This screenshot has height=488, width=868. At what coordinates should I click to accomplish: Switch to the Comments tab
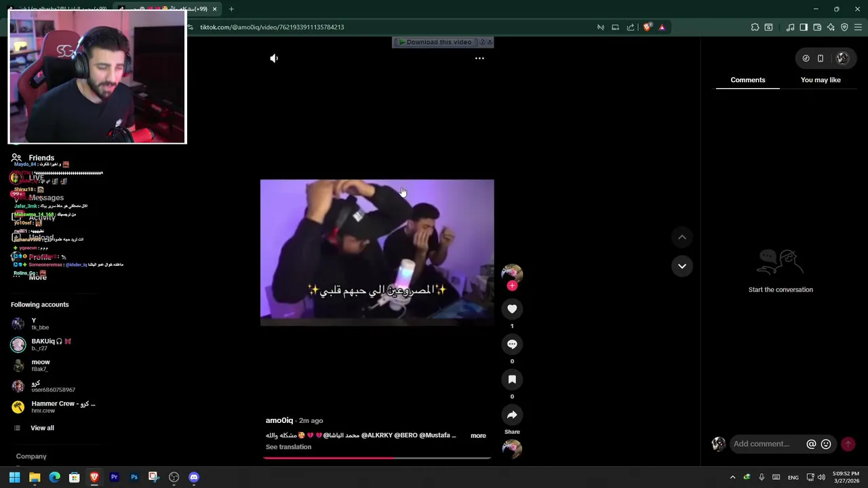pos(747,80)
